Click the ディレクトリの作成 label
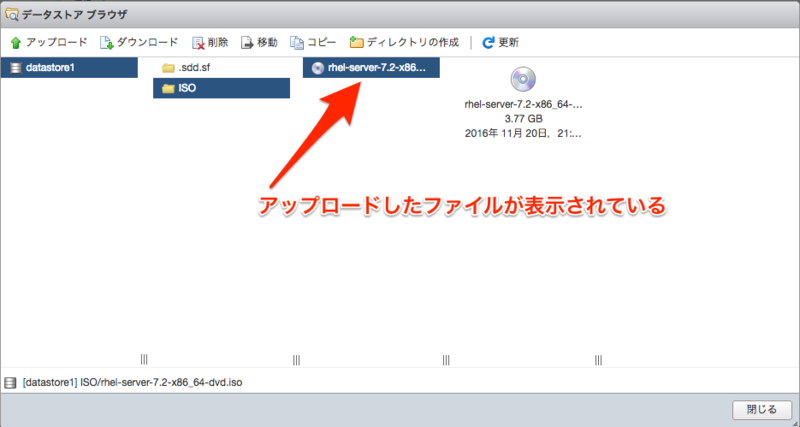Image resolution: width=800 pixels, height=427 pixels. [x=413, y=42]
